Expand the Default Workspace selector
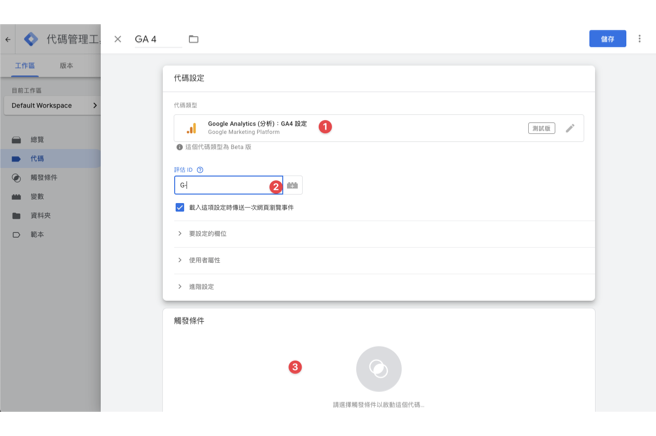This screenshot has width=656, height=436. (52, 105)
